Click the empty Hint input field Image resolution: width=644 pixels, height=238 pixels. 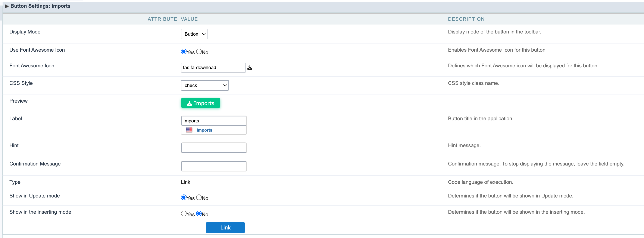click(x=214, y=148)
